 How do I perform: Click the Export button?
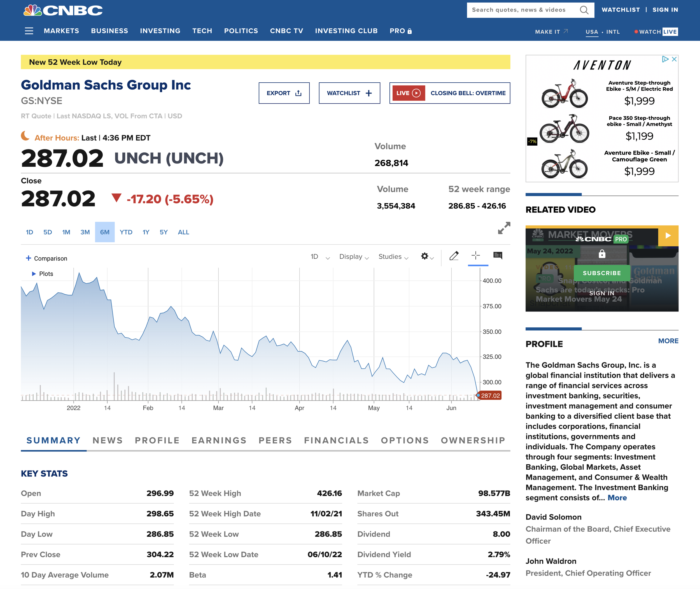(284, 93)
